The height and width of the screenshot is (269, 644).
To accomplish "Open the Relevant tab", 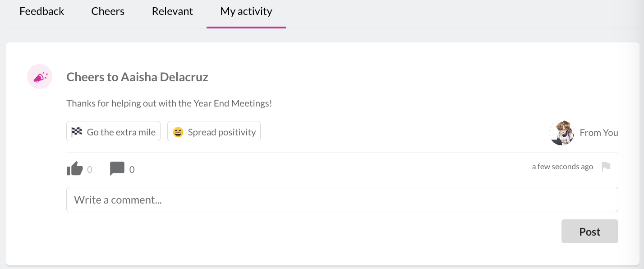I will pos(172,11).
